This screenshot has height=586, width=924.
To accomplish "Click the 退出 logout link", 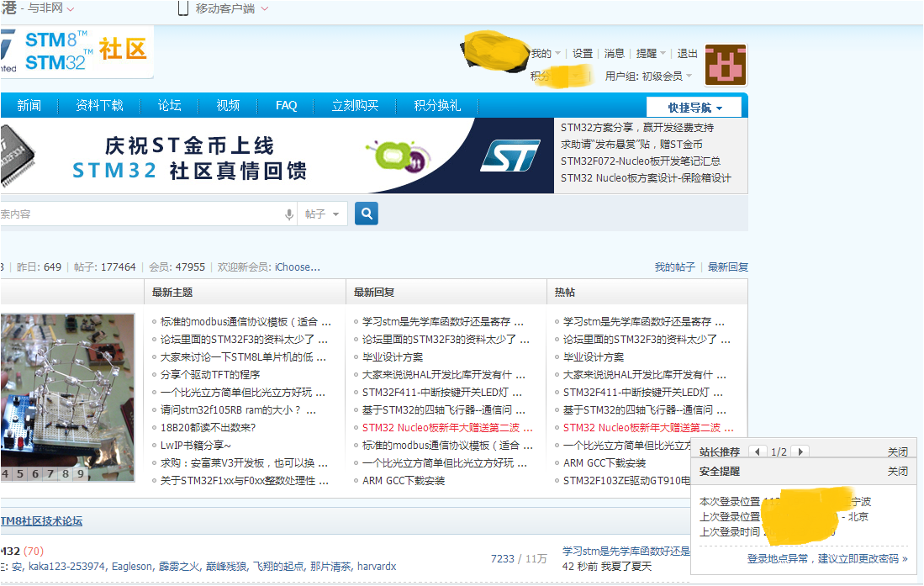I will coord(687,54).
